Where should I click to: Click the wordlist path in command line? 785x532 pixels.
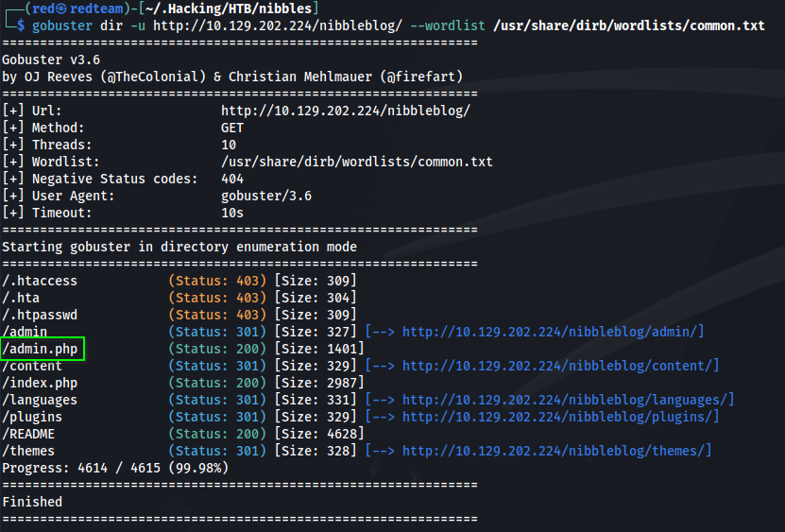[x=629, y=26]
